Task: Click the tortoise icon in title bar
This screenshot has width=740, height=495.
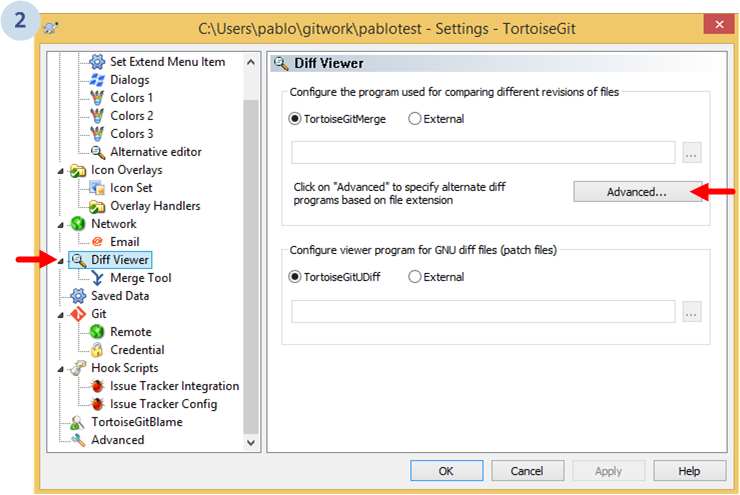Action: click(50, 28)
